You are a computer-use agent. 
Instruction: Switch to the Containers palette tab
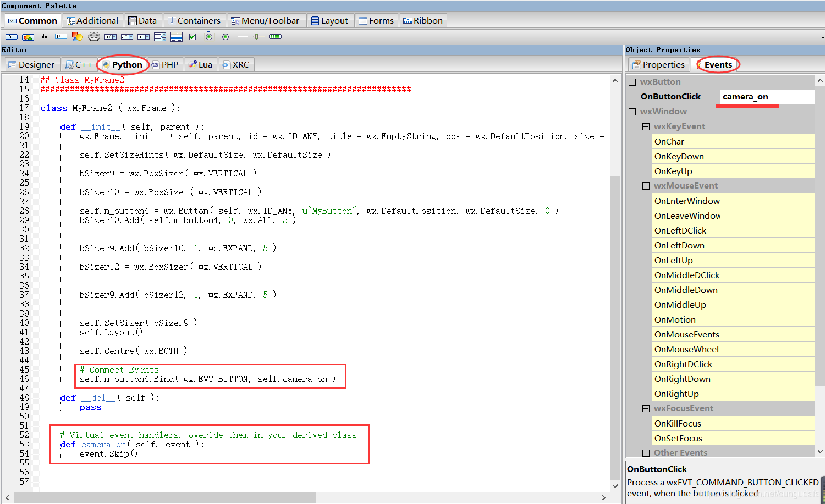click(x=194, y=21)
